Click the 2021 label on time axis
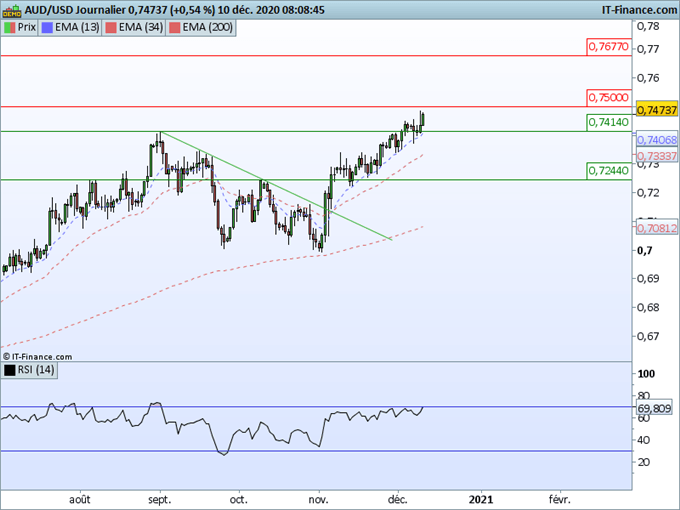The height and width of the screenshot is (510, 680). click(481, 500)
